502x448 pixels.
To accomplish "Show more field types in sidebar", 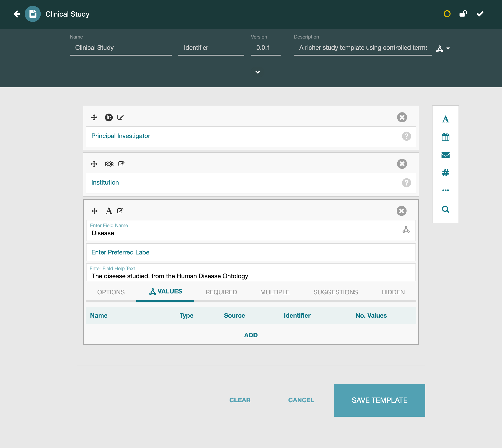I will click(445, 190).
